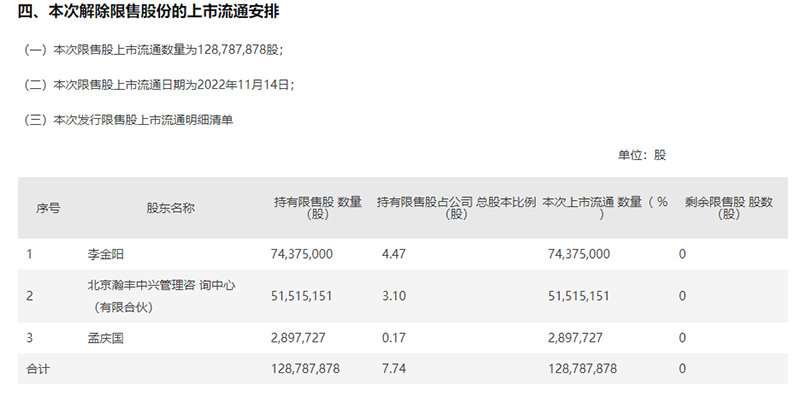
Task: Click total circulation 128,787,878 in last row
Action: [582, 369]
